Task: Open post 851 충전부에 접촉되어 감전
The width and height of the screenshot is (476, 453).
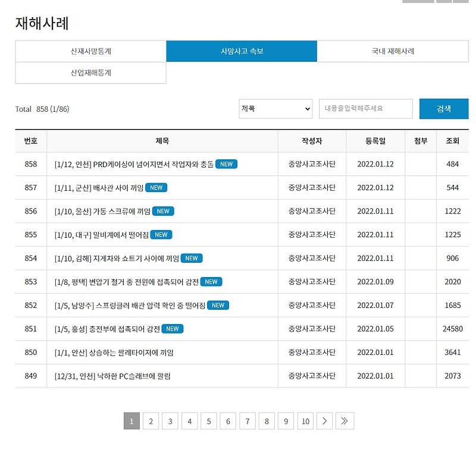Action: 107,329
